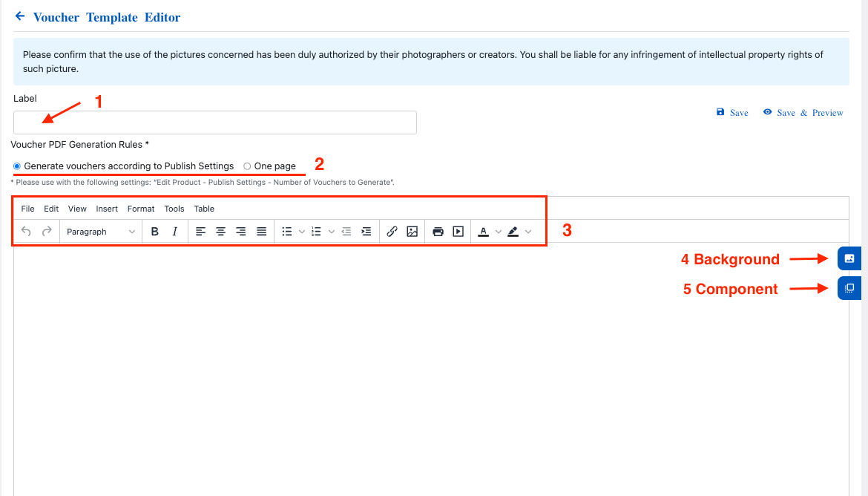Toggle italic formatting

tap(175, 231)
